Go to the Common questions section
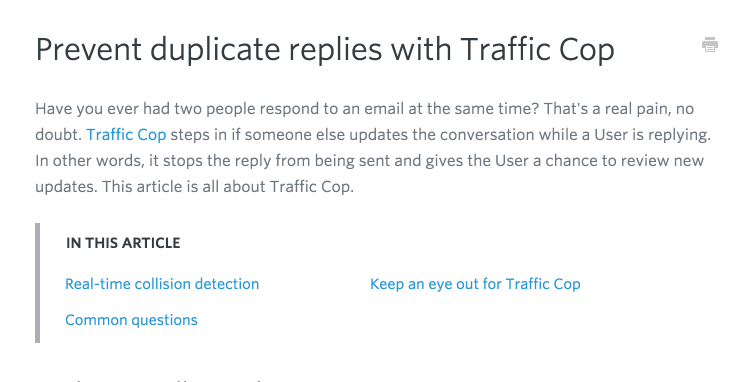This screenshot has width=753, height=382. coord(131,320)
